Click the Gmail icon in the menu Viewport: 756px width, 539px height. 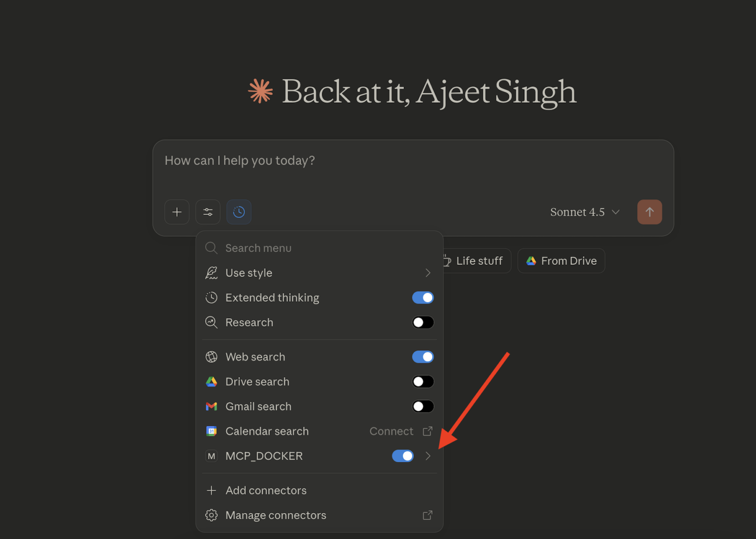(211, 406)
